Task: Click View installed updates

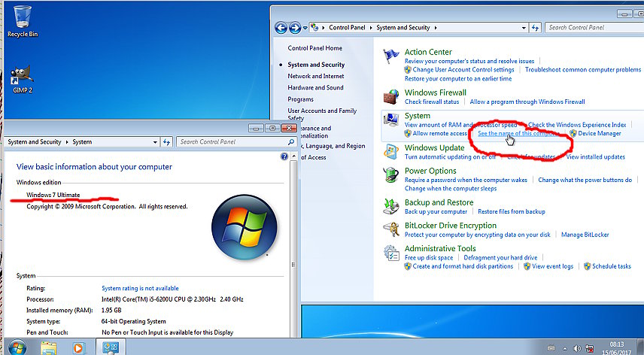Action: point(596,156)
